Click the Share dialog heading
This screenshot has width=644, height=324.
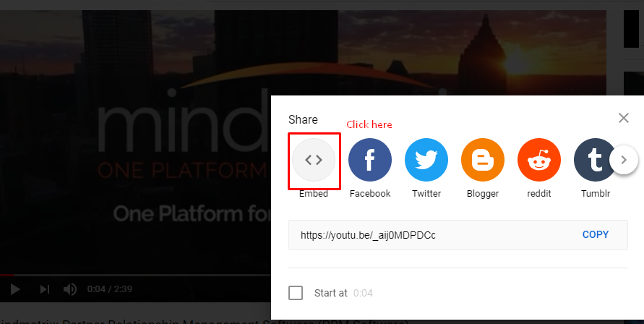[303, 119]
